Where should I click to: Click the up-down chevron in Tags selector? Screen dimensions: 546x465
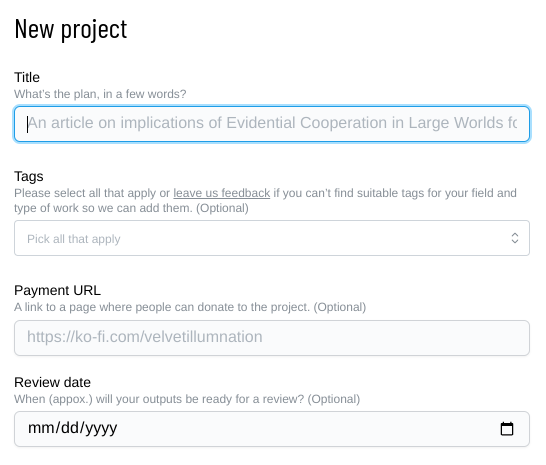(x=515, y=238)
